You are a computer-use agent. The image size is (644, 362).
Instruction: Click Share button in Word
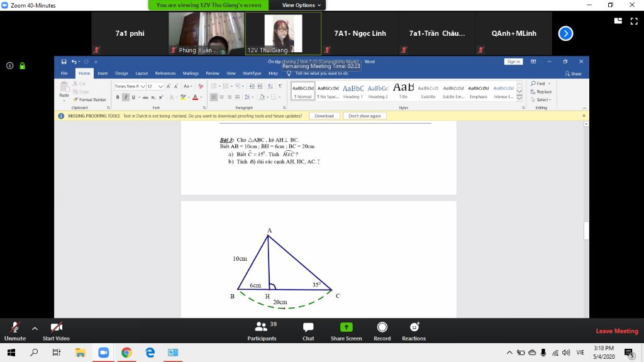tap(574, 74)
